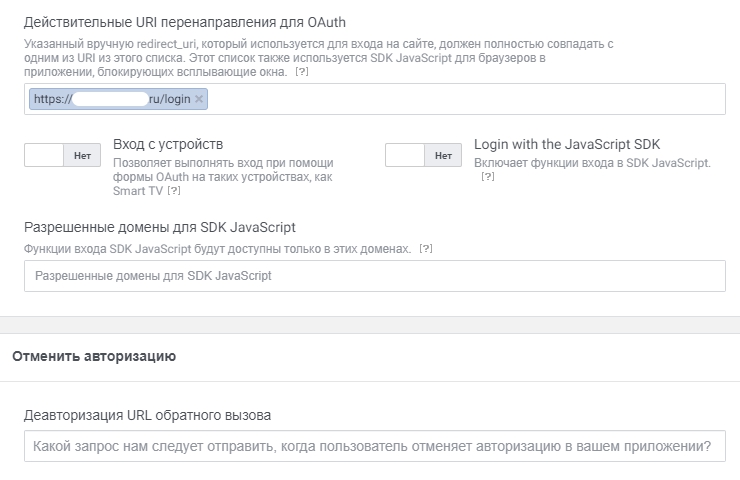Focus the 'Разрешенные домены для SDK JavaScript' input
The width and height of the screenshot is (740, 480).
click(374, 275)
